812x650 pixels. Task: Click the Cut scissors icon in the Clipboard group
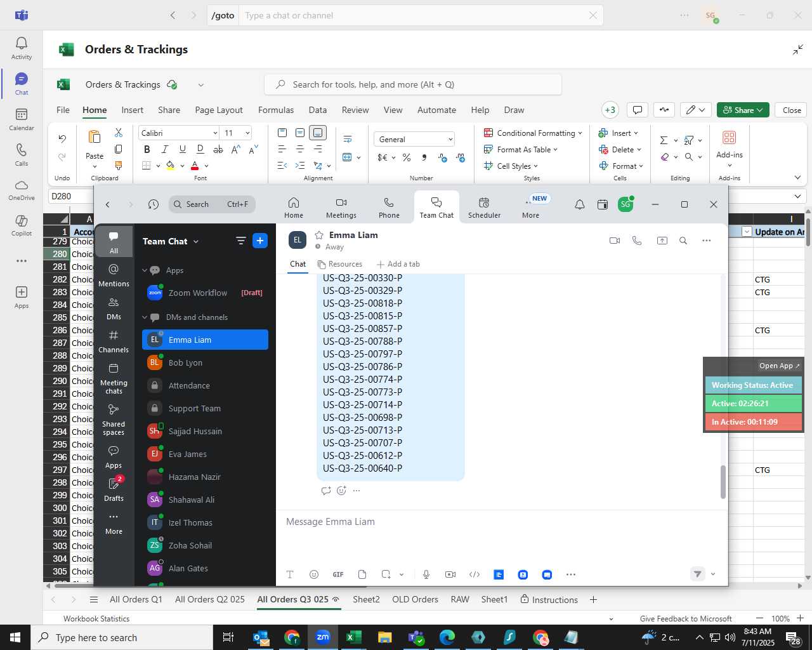click(119, 133)
